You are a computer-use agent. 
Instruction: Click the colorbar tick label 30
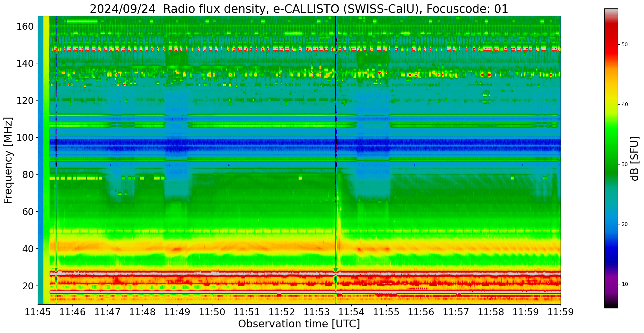click(625, 164)
